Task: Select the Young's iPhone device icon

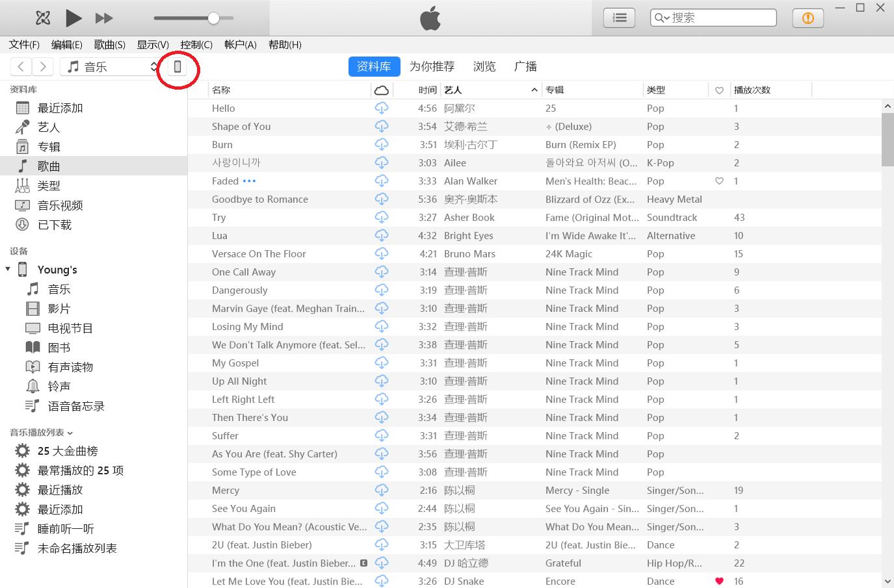Action: 23,269
